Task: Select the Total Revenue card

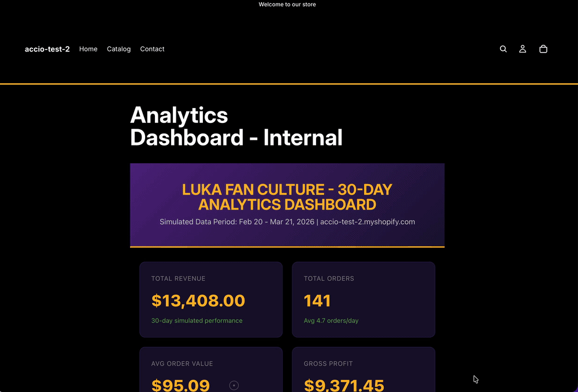Action: 211,300
